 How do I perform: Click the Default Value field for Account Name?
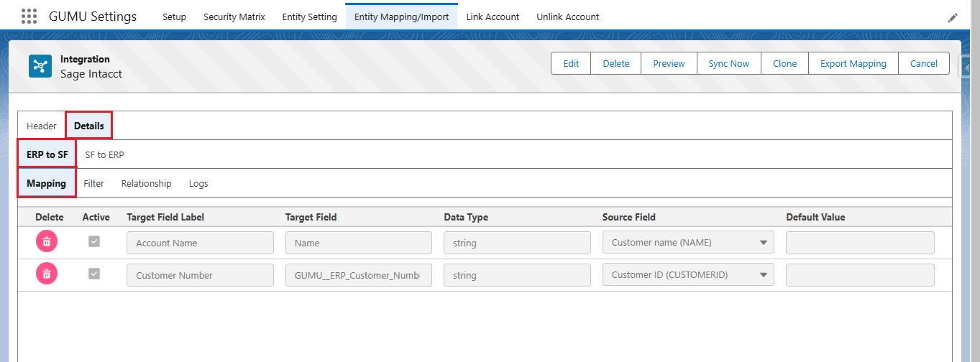[x=860, y=243]
